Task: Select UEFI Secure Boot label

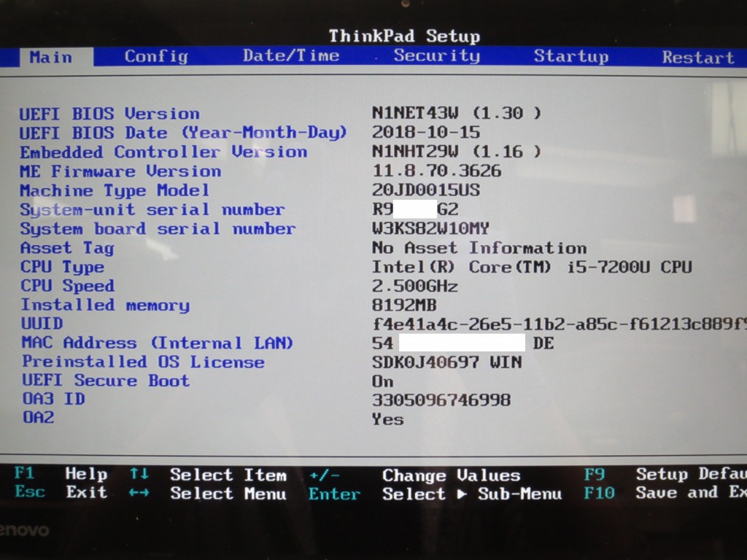Action: click(106, 381)
